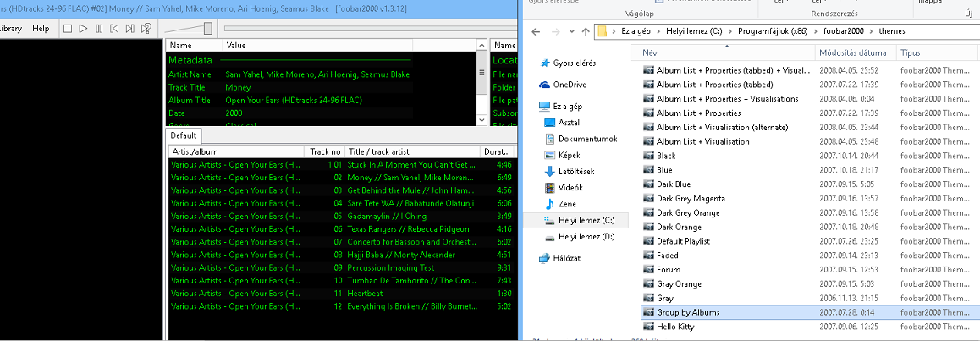This screenshot has width=980, height=341.
Task: Select track Hajji Baba // Monty Alexander
Action: pyautogui.click(x=342, y=255)
